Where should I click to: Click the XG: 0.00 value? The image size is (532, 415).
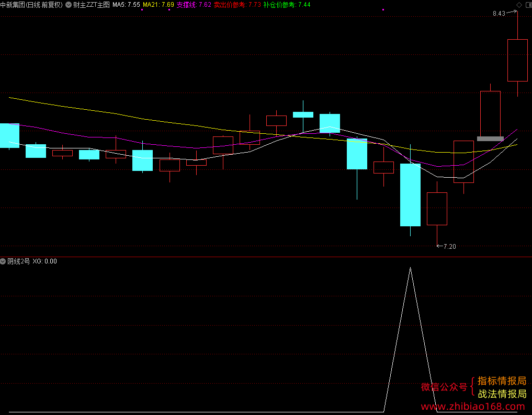tap(45, 261)
